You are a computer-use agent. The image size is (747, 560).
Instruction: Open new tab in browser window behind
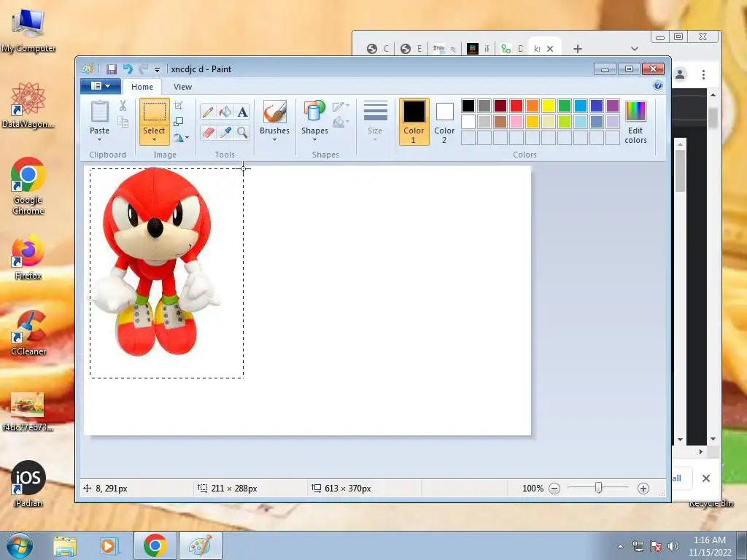tap(578, 49)
